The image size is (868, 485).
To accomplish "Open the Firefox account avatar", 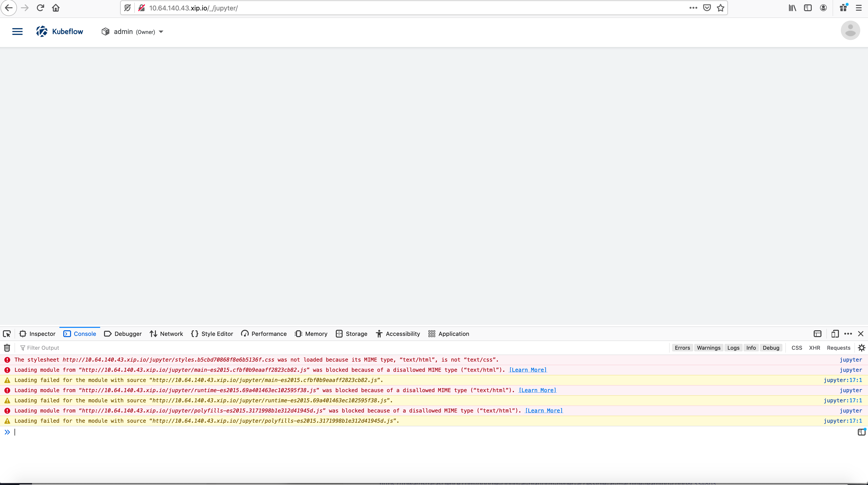I will 823,8.
